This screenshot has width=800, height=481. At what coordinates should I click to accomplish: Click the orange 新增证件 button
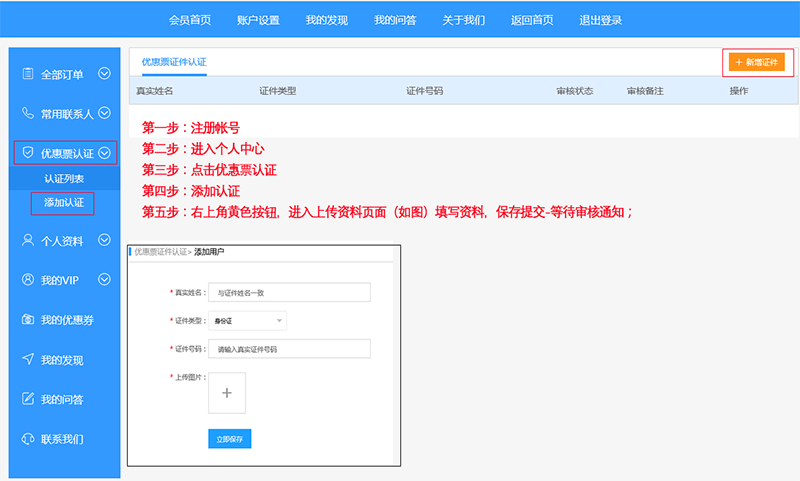tap(757, 62)
